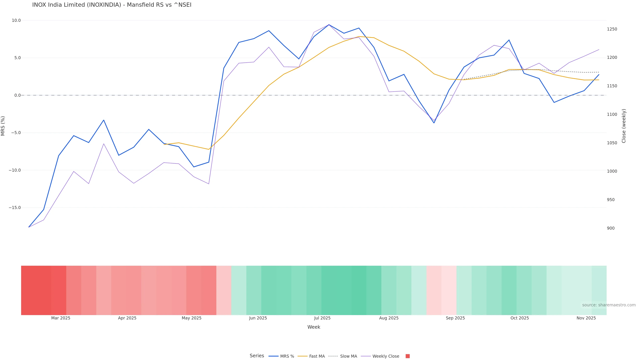Screen dimensions: 644x362
Task: Click the Series legend title
Action: 257,356
